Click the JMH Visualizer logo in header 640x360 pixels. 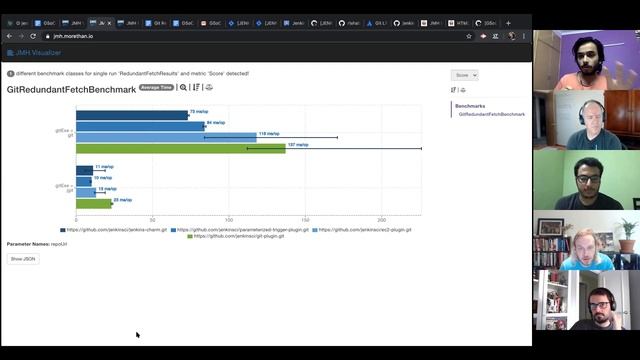(34, 53)
